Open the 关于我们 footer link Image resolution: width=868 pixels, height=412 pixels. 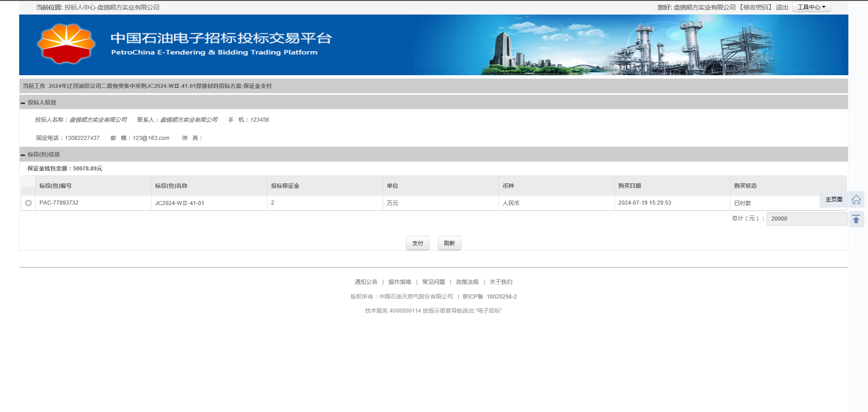tap(501, 282)
